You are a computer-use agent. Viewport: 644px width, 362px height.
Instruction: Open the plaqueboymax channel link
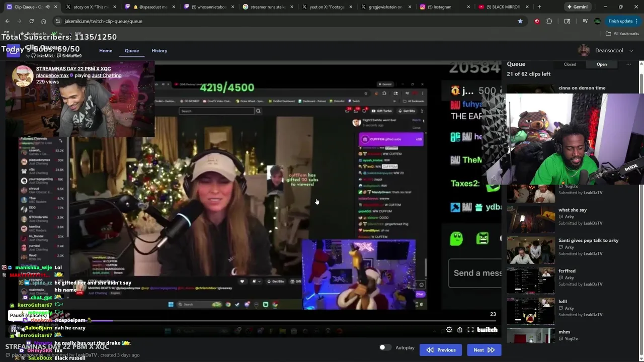tap(52, 75)
